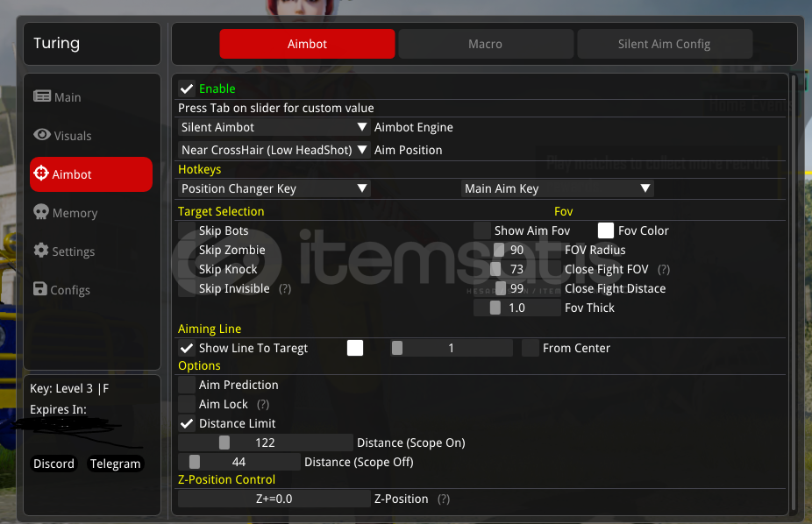The image size is (812, 524).
Task: Open the white Fov Color swatch
Action: (606, 230)
